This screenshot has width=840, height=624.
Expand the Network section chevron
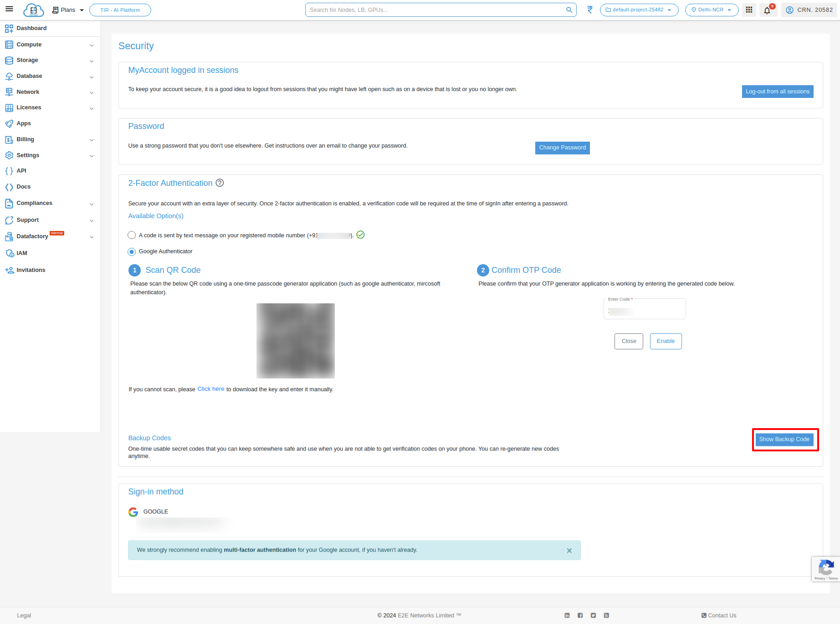pos(92,92)
